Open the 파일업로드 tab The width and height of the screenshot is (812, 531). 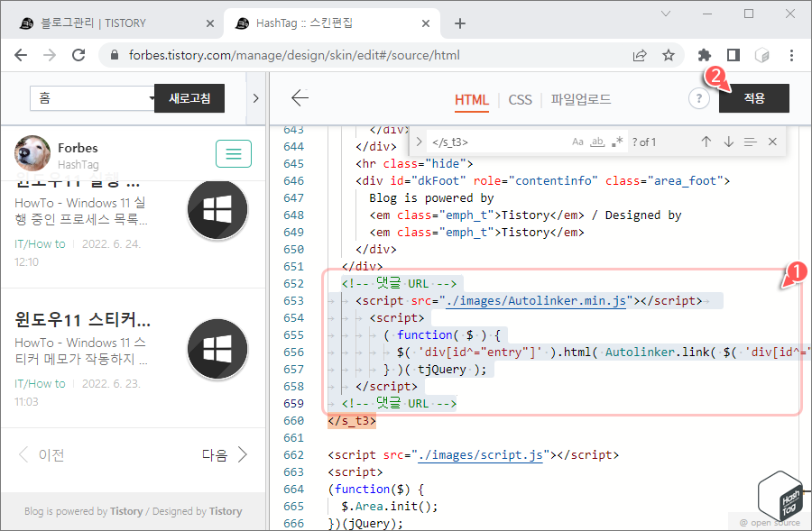pos(580,99)
